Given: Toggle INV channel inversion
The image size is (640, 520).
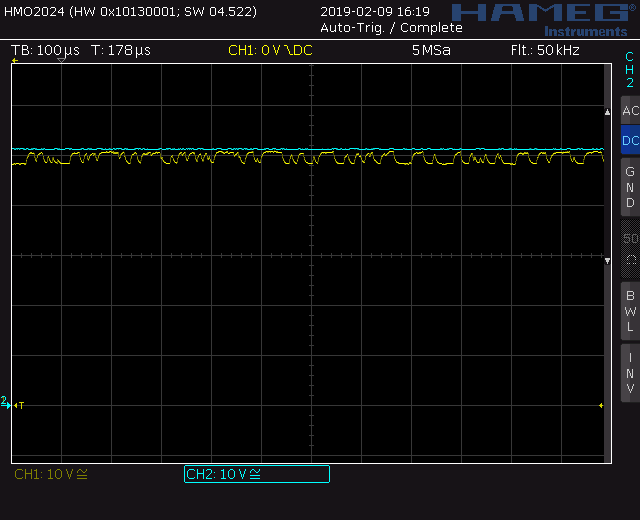Looking at the screenshot, I should pyautogui.click(x=630, y=373).
